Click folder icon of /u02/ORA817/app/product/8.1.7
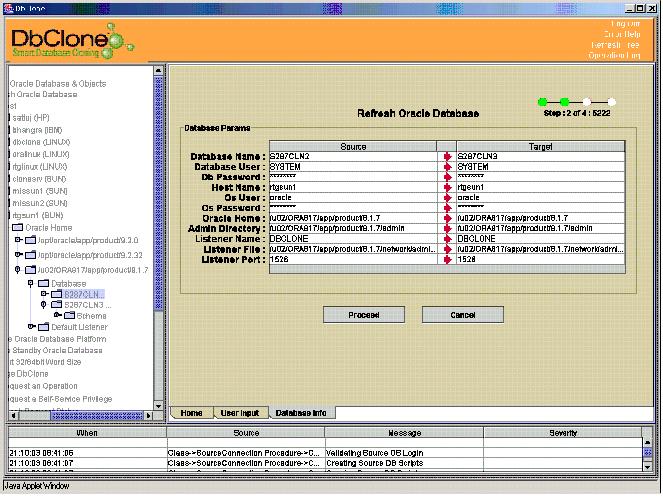This screenshot has height=496, width=663. pyautogui.click(x=30, y=270)
